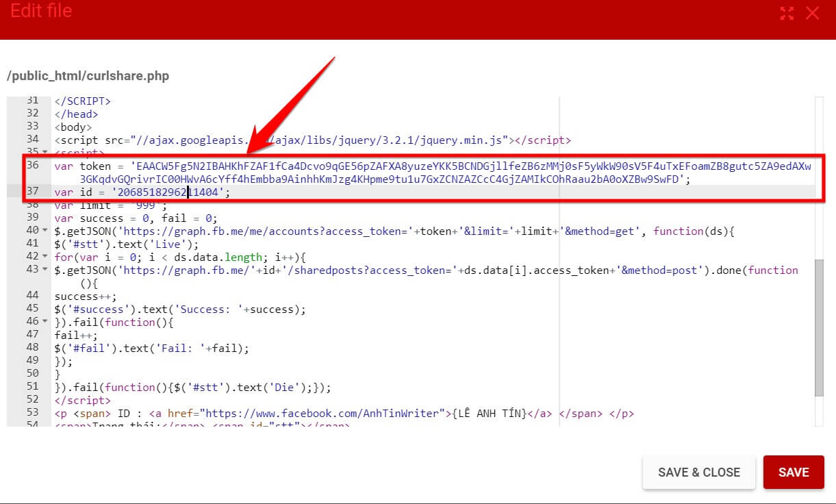This screenshot has width=836, height=504.
Task: Click the text('Live') statement on line 41
Action: click(x=127, y=244)
